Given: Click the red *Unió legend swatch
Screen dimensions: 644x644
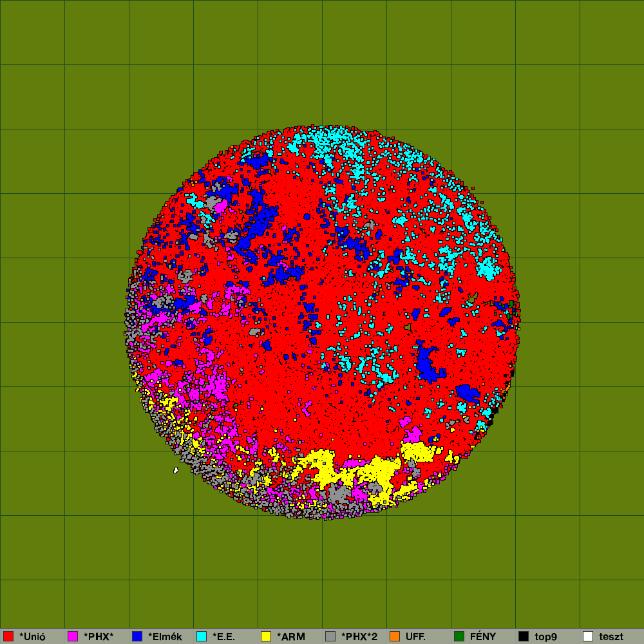Looking at the screenshot, I should click(x=8, y=636).
